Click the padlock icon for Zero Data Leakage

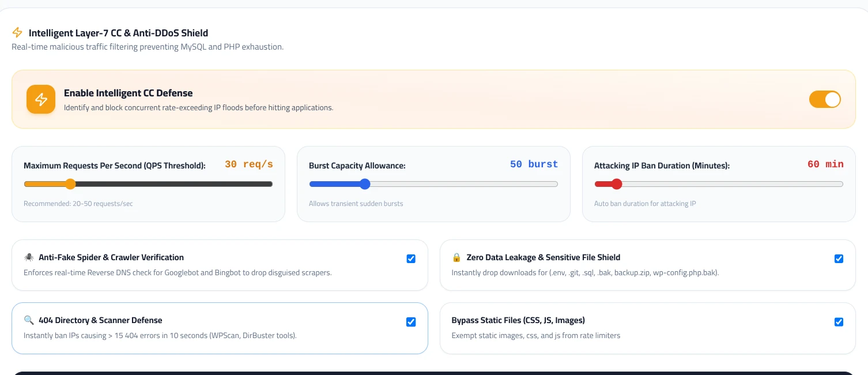(456, 257)
